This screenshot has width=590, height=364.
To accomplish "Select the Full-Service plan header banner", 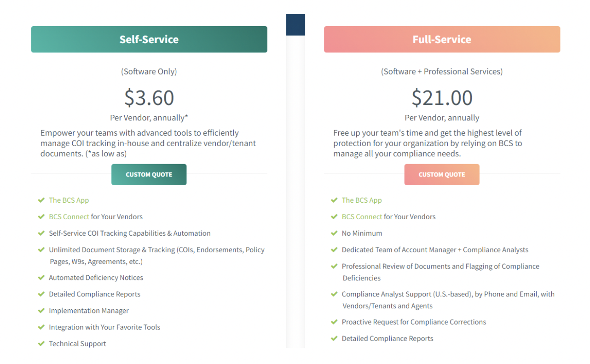I will (442, 40).
